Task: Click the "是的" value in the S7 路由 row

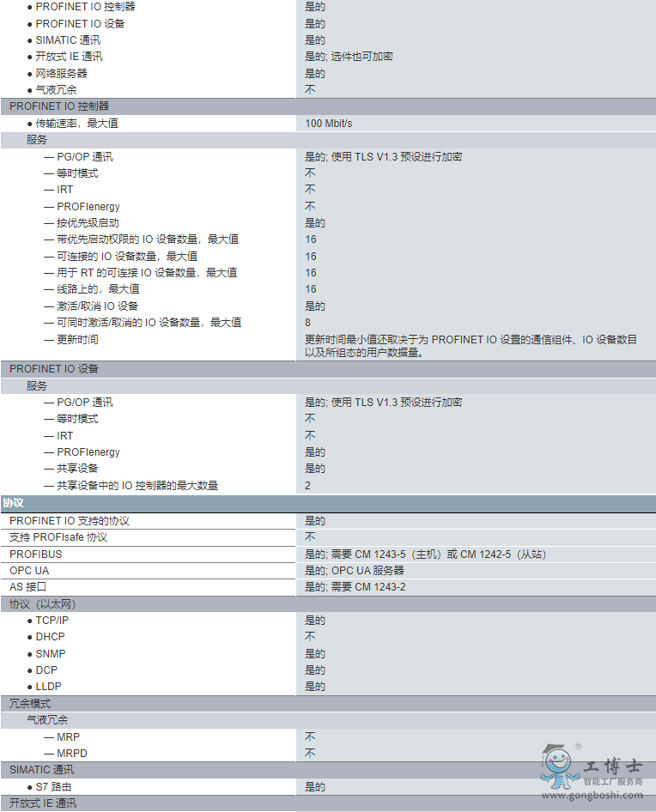Action: pos(315,787)
